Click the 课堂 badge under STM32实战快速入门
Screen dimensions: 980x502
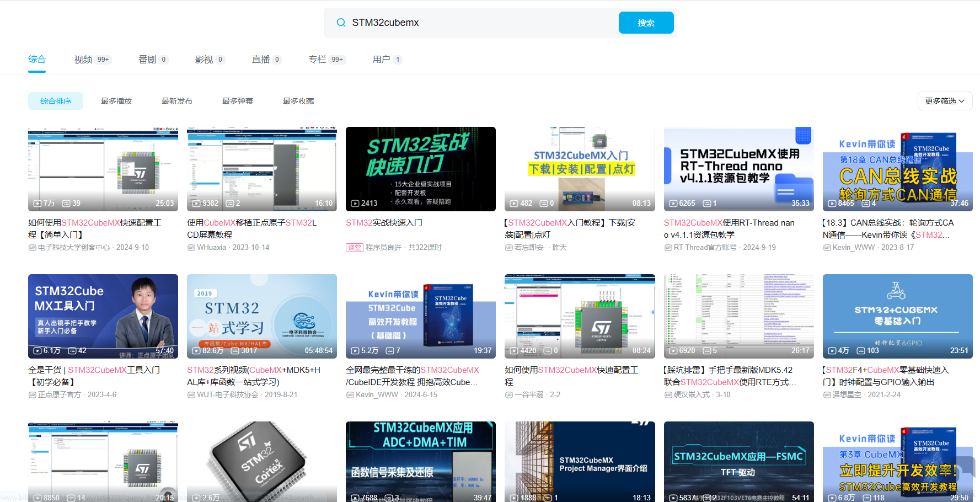(x=354, y=248)
